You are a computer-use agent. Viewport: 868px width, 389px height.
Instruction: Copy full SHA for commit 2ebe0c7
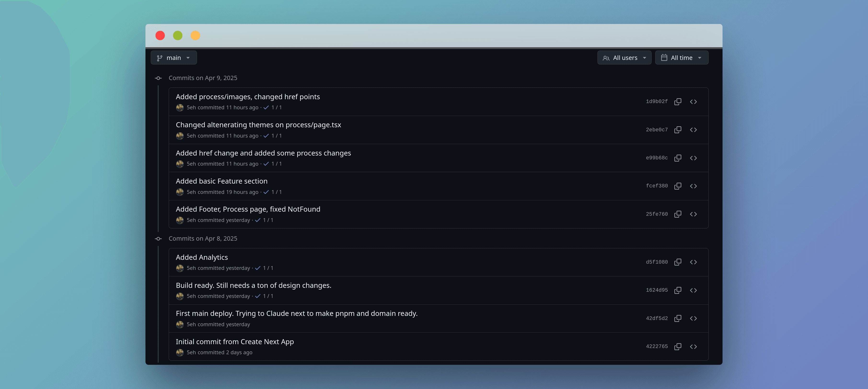678,130
